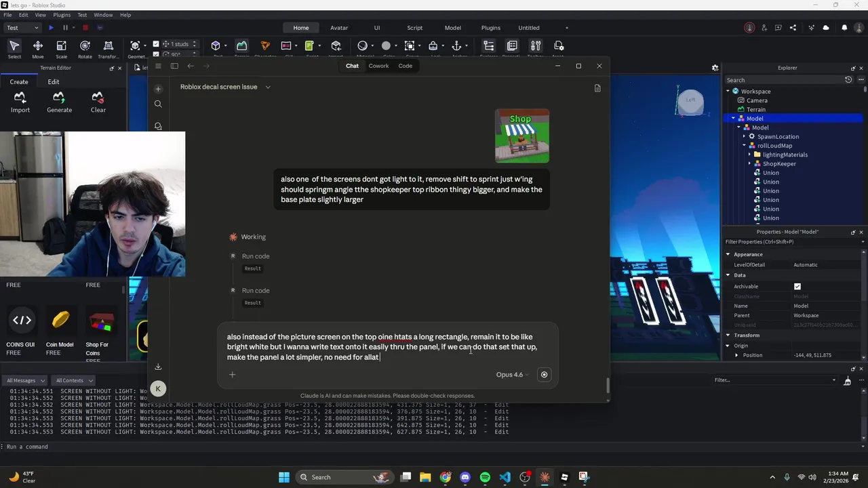Viewport: 868px width, 488px height.
Task: Select the Move tool in Roblox Studio
Action: click(38, 49)
